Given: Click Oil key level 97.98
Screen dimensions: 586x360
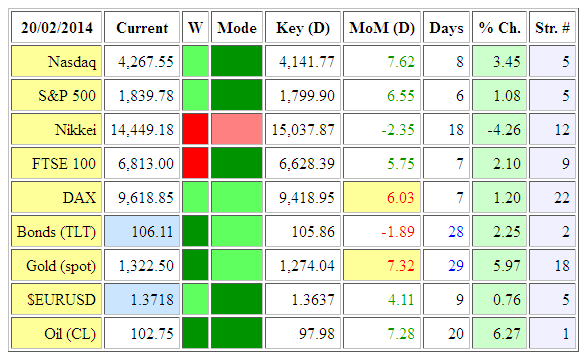Looking at the screenshot, I should tap(303, 333).
